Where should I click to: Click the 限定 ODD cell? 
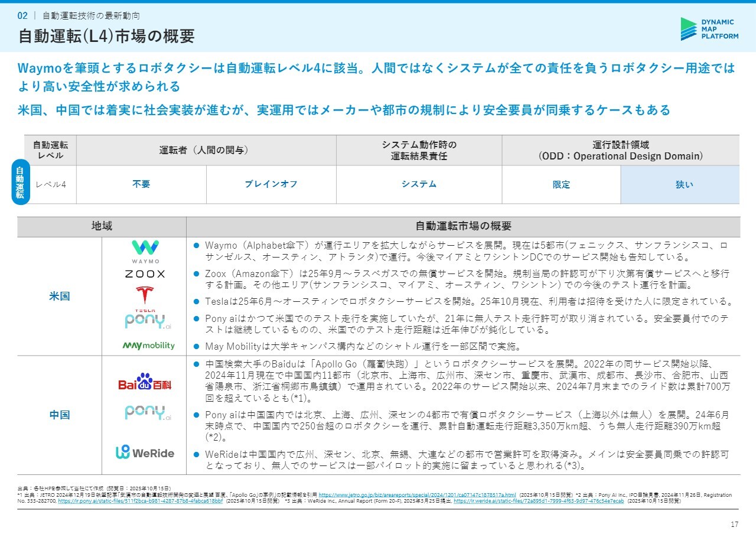click(561, 184)
